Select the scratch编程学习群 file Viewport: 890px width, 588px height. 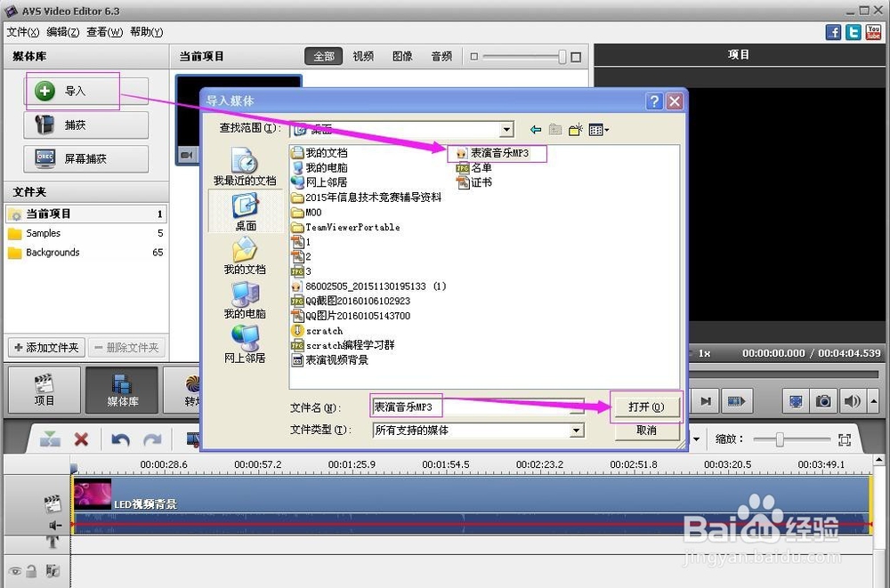pyautogui.click(x=343, y=345)
